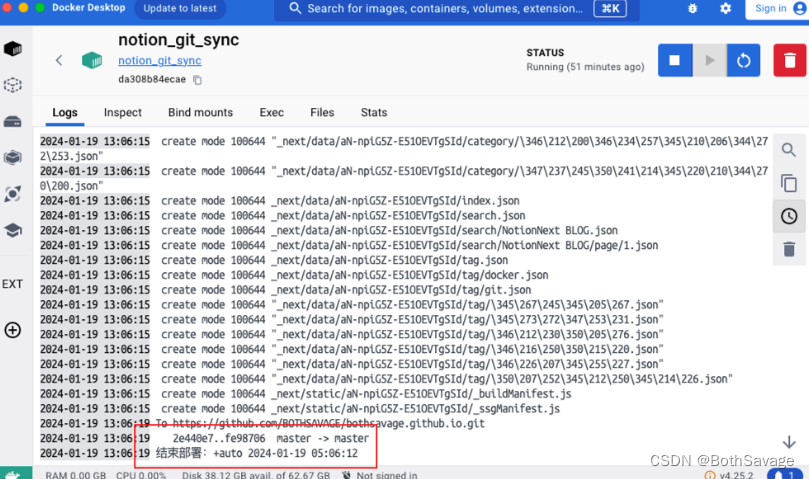Screen dimensions: 809x479
Task: Go back with the left chevron
Action: pos(59,60)
